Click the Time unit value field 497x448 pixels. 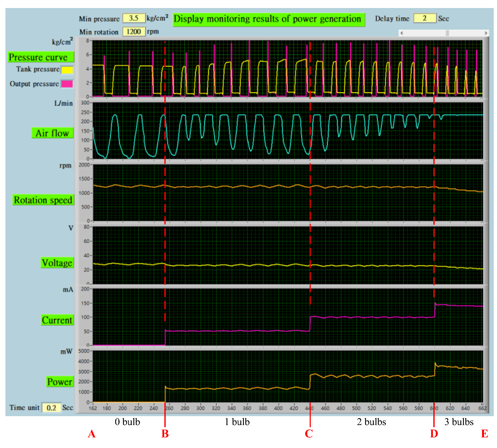coord(51,408)
